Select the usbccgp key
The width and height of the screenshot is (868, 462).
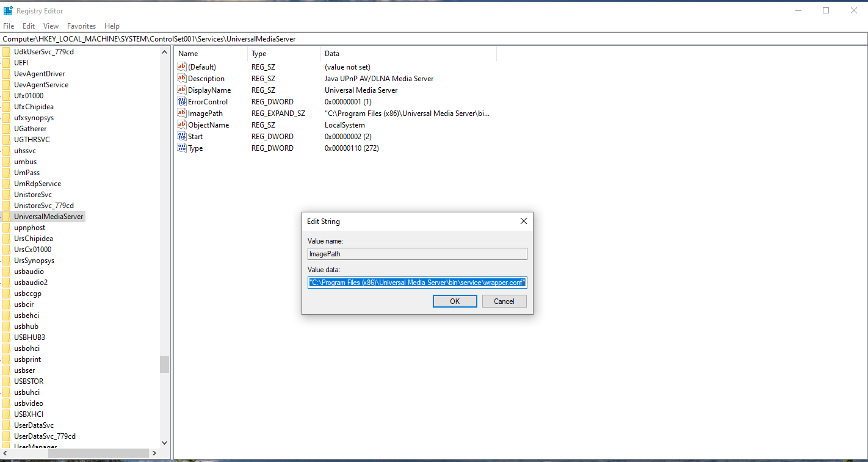point(28,294)
